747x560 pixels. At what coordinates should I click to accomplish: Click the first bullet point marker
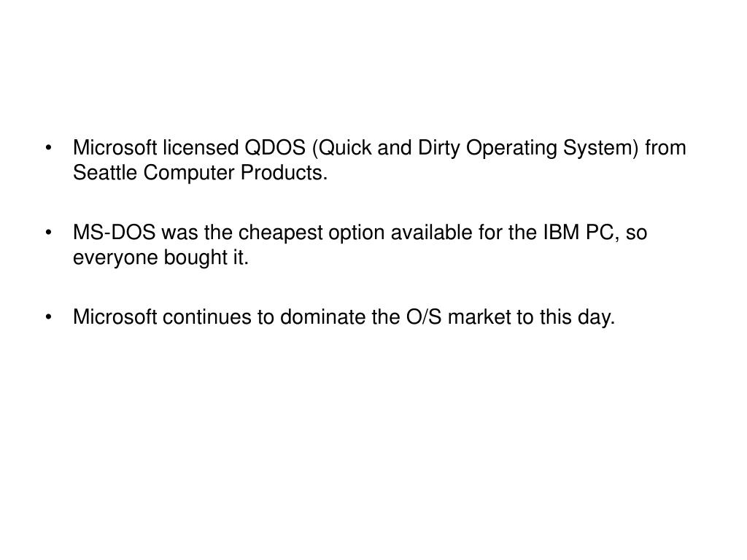click(x=48, y=149)
